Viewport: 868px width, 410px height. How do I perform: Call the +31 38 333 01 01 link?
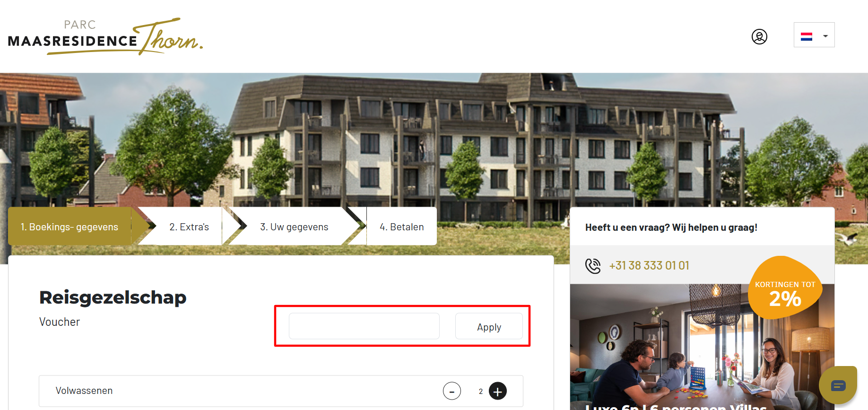coord(649,265)
